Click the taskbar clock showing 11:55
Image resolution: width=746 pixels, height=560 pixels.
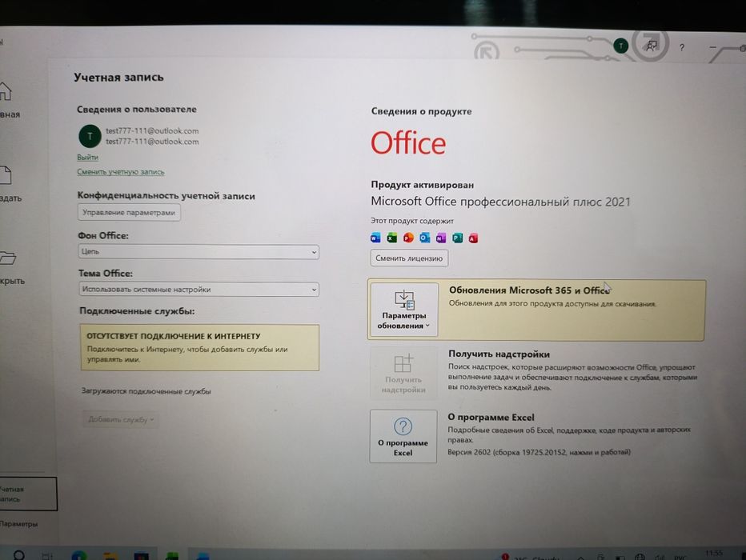click(714, 553)
